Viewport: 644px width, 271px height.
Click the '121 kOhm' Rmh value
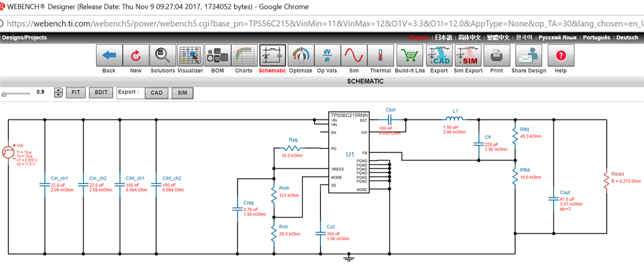(x=288, y=195)
